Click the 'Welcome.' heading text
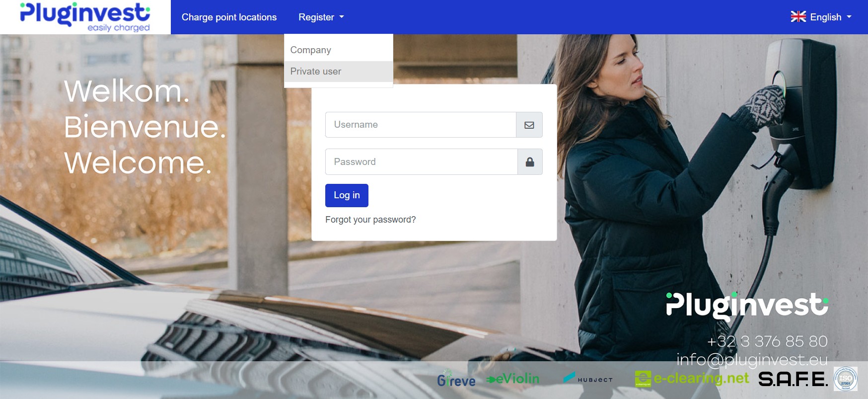This screenshot has width=868, height=399. pyautogui.click(x=138, y=163)
